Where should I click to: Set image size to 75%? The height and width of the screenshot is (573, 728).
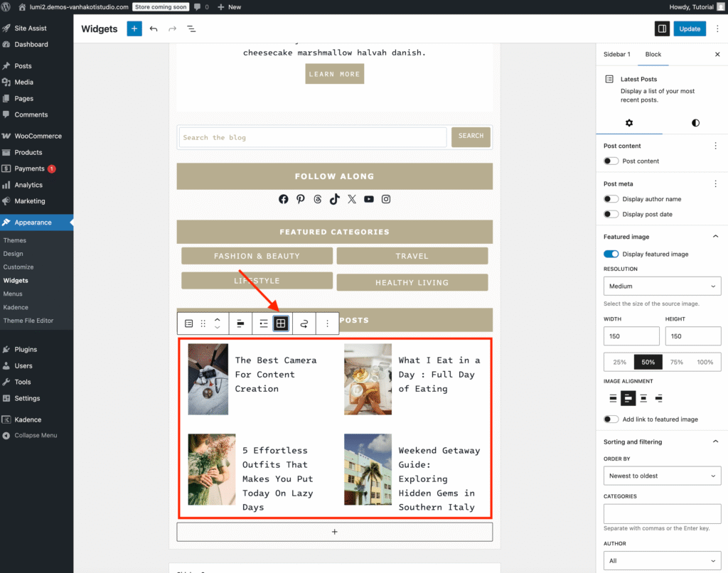[676, 362]
